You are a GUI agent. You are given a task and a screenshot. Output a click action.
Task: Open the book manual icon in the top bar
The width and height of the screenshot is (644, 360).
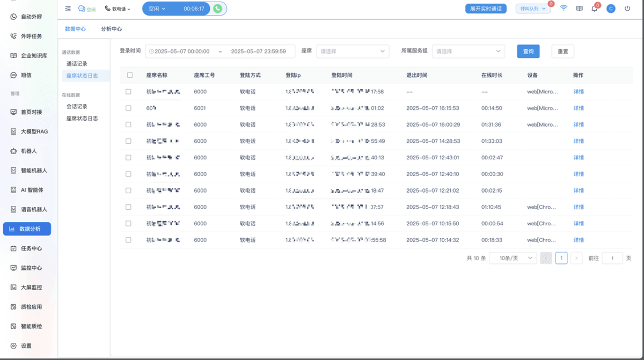[x=579, y=9]
